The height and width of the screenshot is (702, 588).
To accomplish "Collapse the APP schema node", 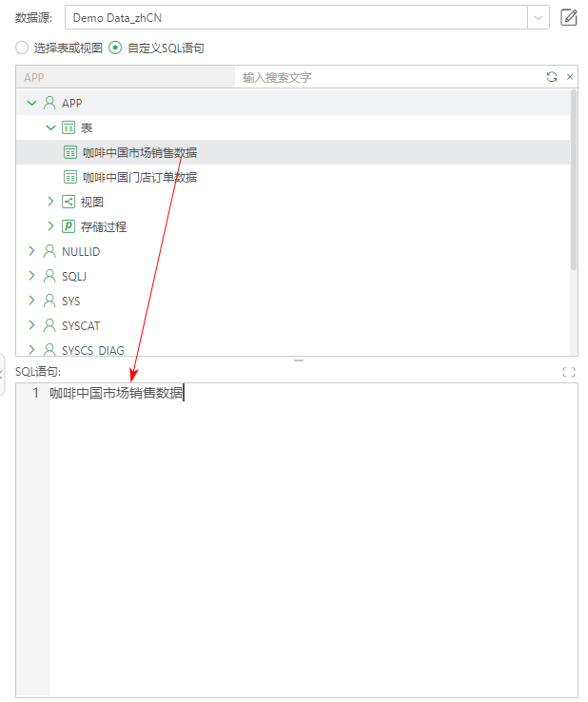I will pyautogui.click(x=31, y=103).
